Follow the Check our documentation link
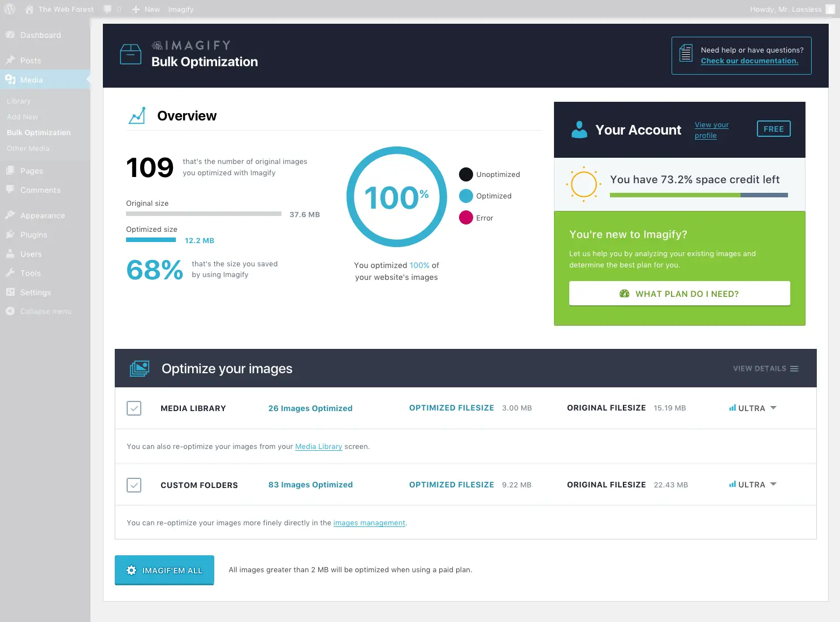This screenshot has width=840, height=622. click(750, 61)
